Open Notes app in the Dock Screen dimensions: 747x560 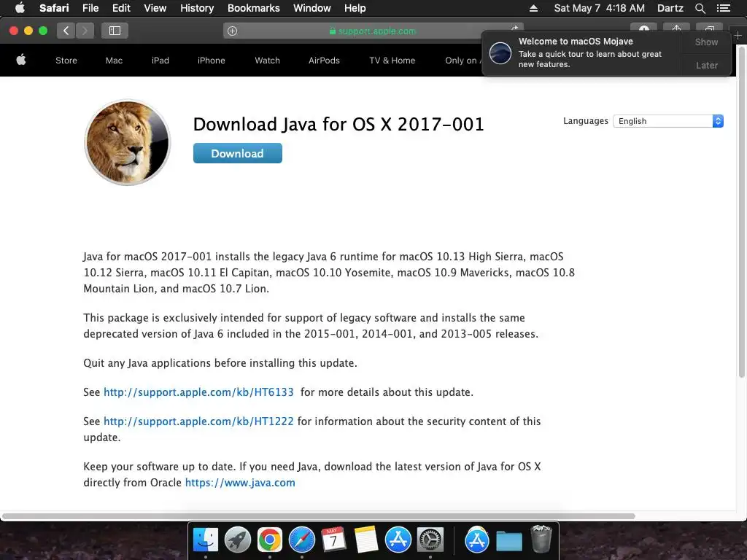pyautogui.click(x=366, y=540)
